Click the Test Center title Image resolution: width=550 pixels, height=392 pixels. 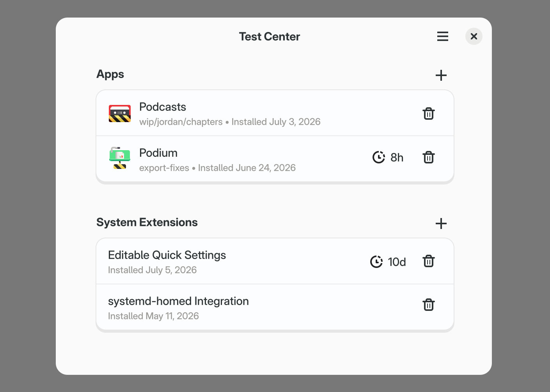(x=270, y=36)
